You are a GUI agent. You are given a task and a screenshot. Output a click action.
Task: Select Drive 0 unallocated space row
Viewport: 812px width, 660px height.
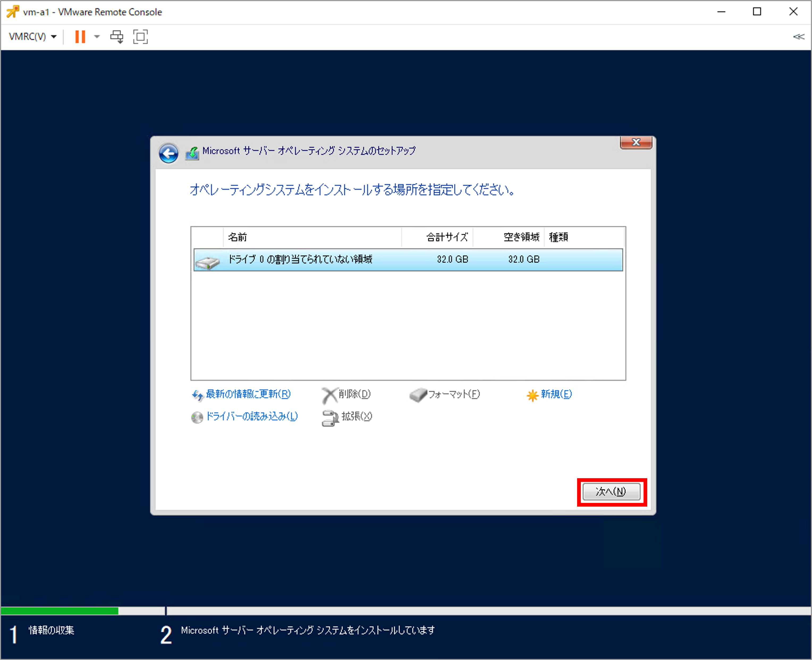[408, 260]
